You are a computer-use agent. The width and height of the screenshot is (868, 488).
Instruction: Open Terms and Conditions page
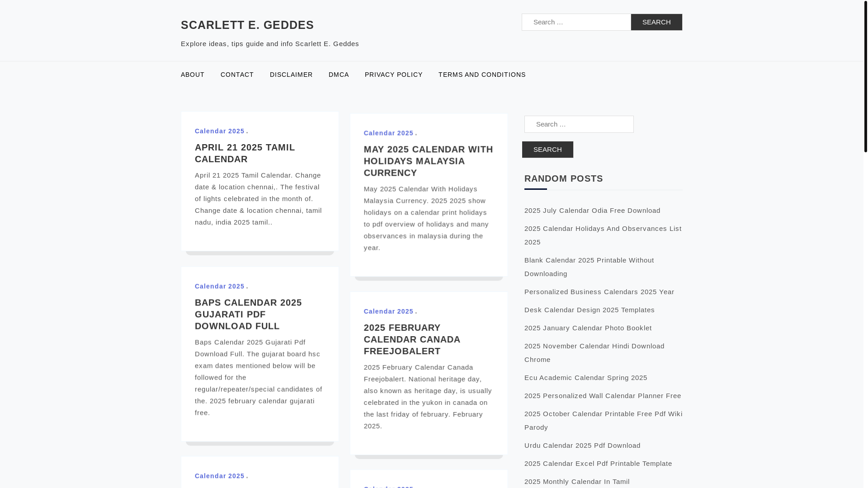[482, 75]
